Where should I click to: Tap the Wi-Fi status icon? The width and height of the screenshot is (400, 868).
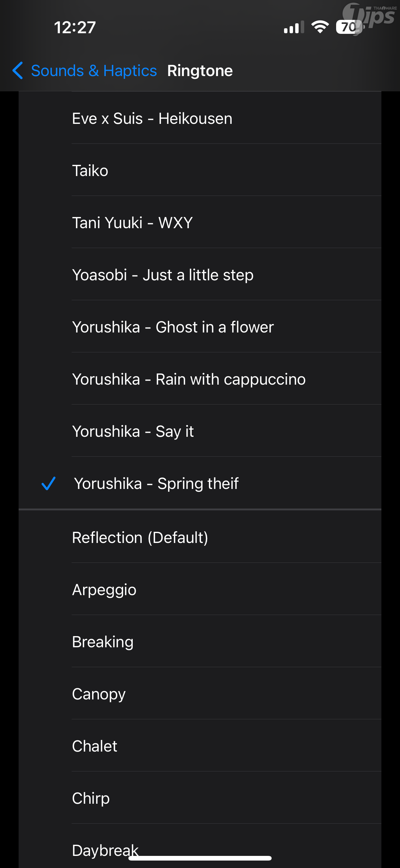[x=320, y=27]
